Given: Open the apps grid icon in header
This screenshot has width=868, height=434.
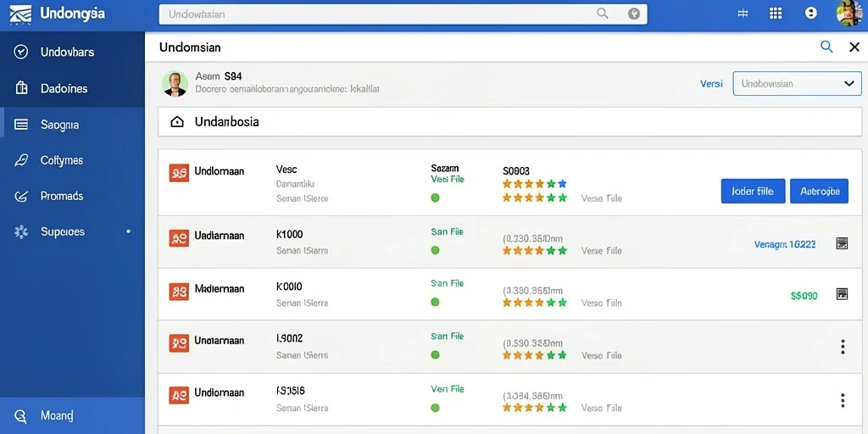Looking at the screenshot, I should 776,14.
